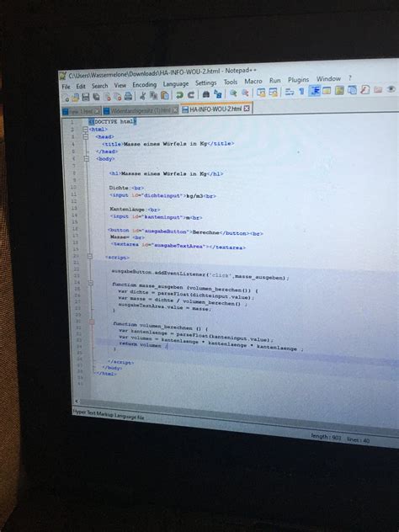Image resolution: width=399 pixels, height=532 pixels.
Task: Open the Settings menu
Action: (x=205, y=82)
